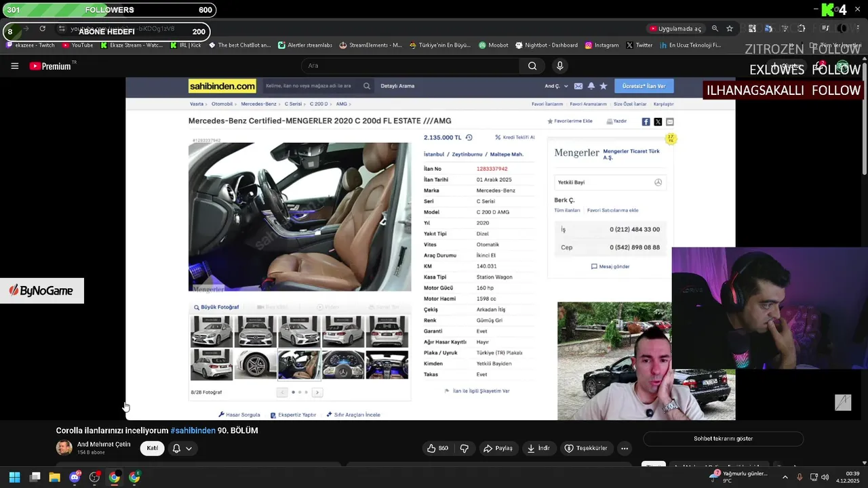Open the Paylaş share dialog
868x488 pixels.
498,448
